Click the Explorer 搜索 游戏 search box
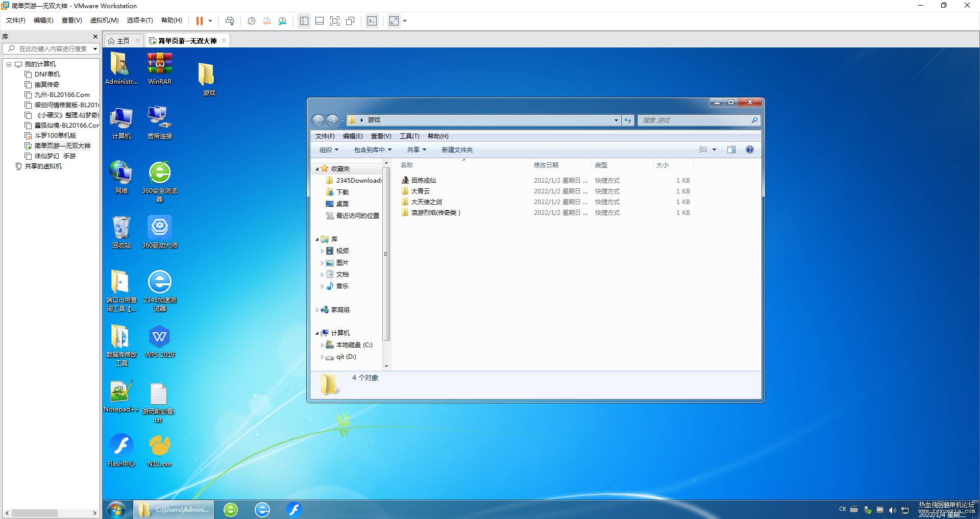This screenshot has width=980, height=519. click(699, 120)
